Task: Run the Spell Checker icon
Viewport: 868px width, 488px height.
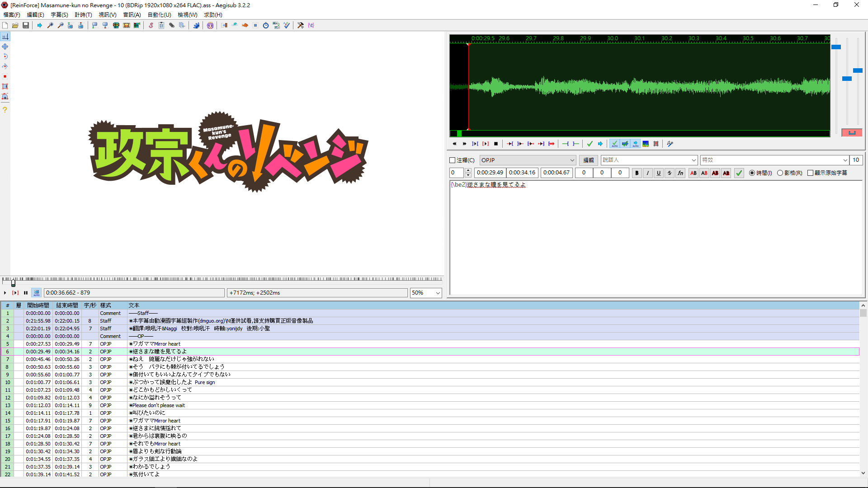Action: click(x=287, y=25)
